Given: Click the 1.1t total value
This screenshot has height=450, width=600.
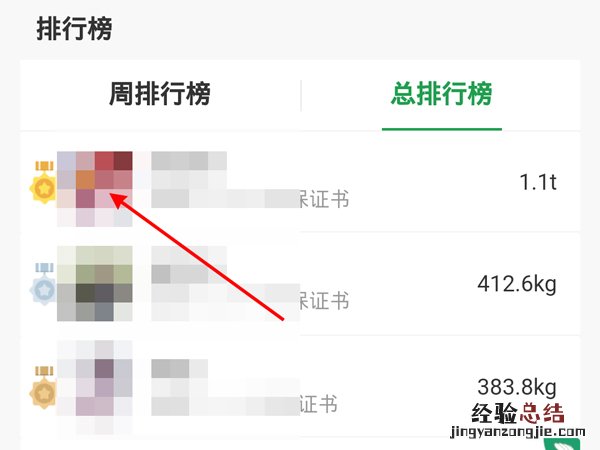Looking at the screenshot, I should pos(538,182).
